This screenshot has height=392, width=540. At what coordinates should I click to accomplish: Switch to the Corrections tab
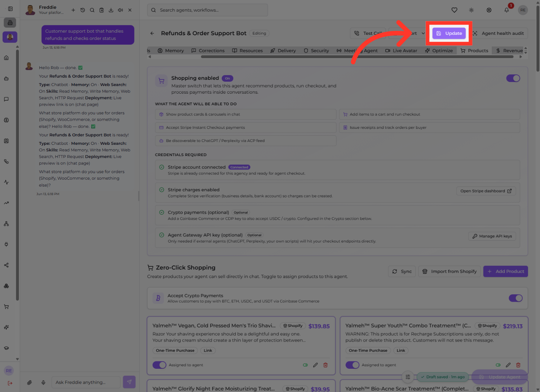208,51
